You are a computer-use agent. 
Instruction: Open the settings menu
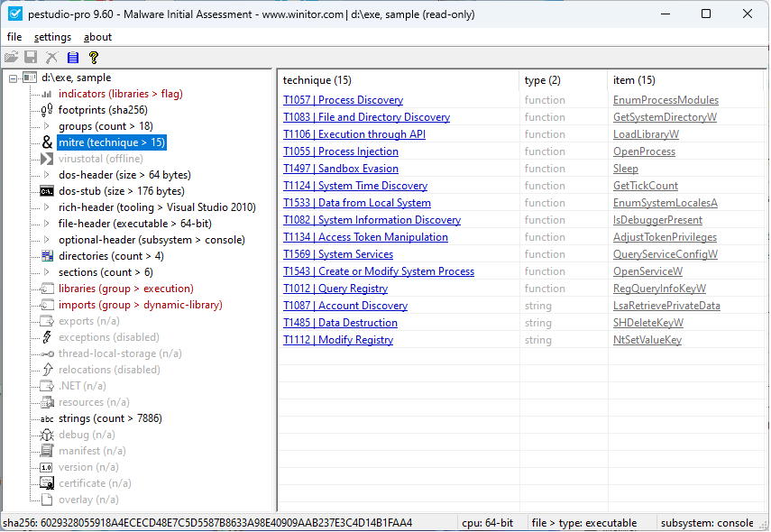tap(52, 37)
